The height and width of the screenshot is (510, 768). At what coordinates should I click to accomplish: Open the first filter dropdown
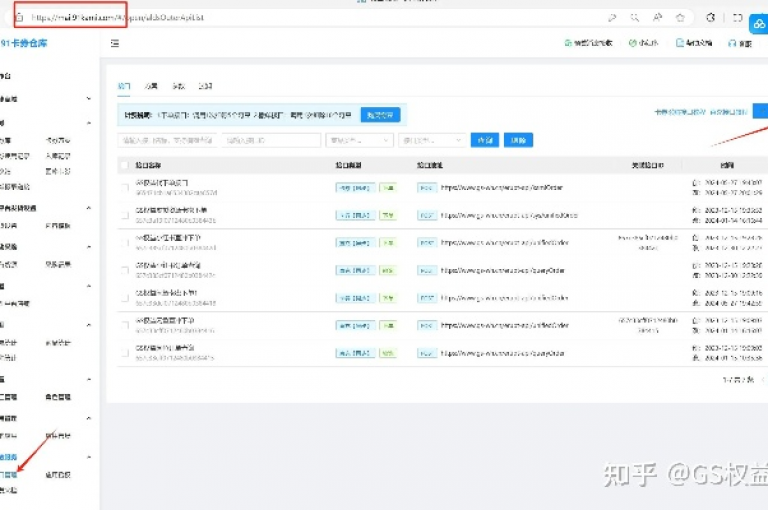point(360,140)
